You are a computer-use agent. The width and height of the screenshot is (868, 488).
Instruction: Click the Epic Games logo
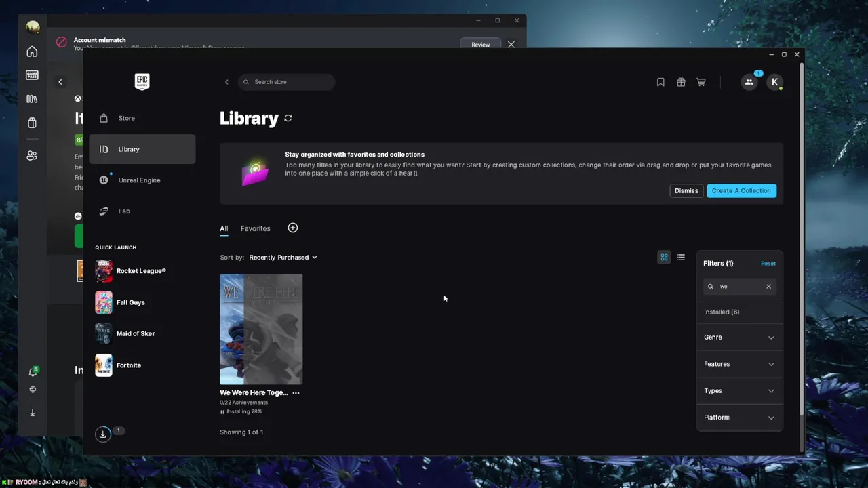coord(142,82)
